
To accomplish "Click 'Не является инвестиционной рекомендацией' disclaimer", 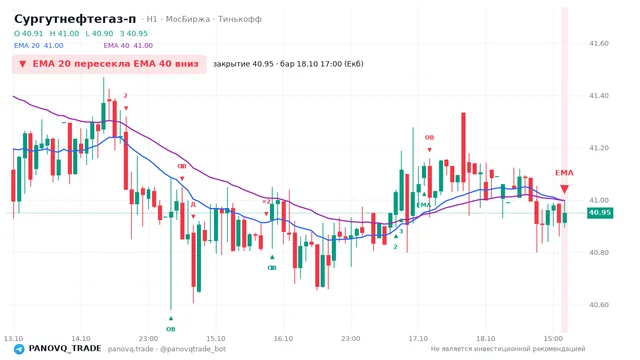I will [x=508, y=349].
